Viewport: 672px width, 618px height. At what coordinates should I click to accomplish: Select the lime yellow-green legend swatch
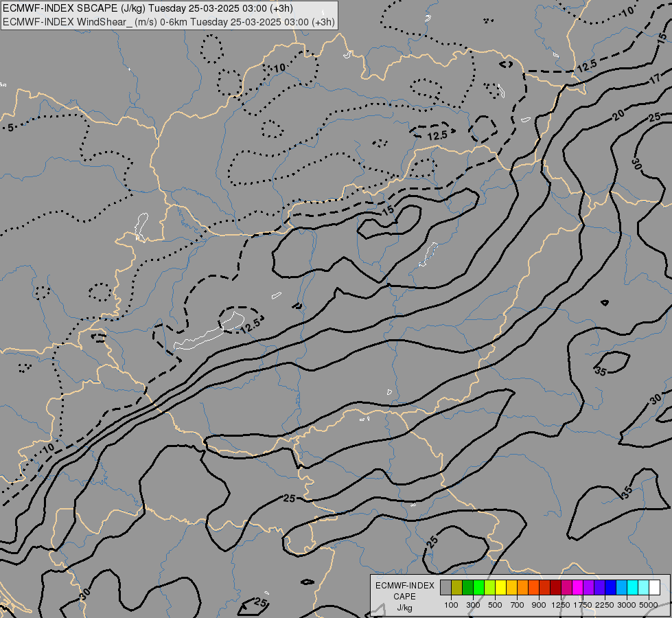[x=489, y=588]
